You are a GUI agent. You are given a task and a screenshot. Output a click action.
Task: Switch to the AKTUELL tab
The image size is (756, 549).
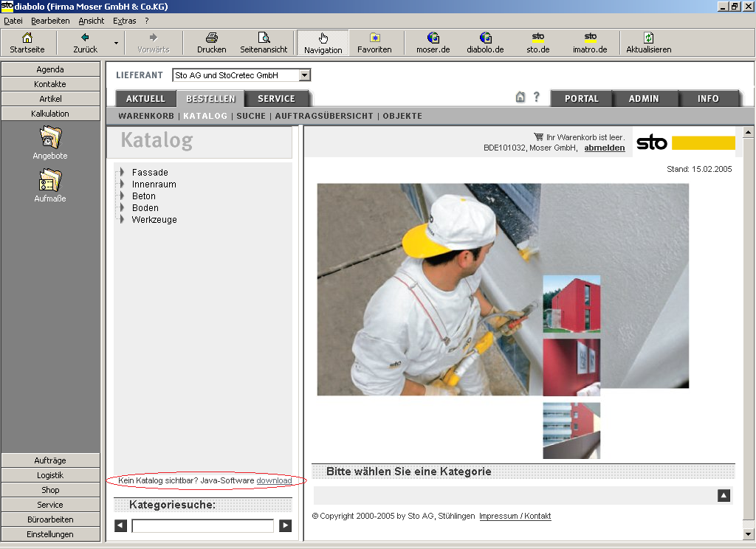(x=145, y=98)
